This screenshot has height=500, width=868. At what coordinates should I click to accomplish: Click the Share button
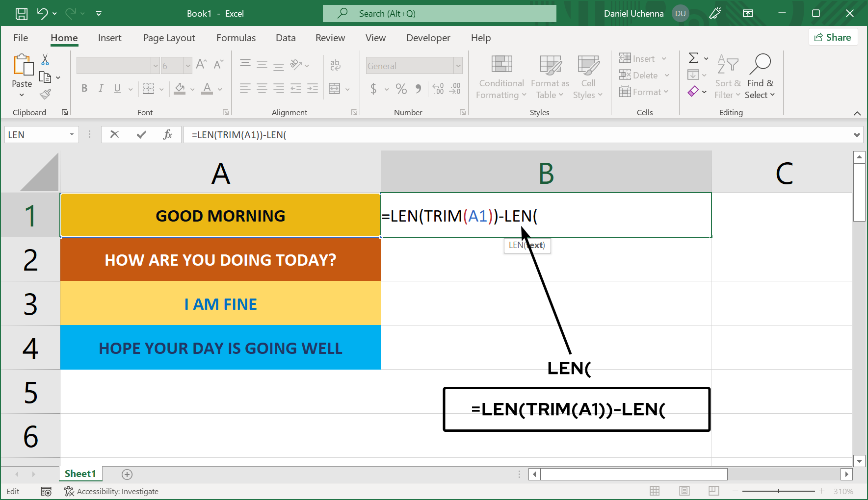coord(833,37)
